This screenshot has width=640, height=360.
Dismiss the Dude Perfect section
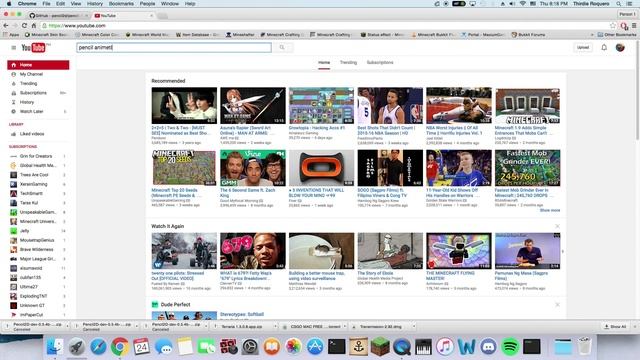557,304
